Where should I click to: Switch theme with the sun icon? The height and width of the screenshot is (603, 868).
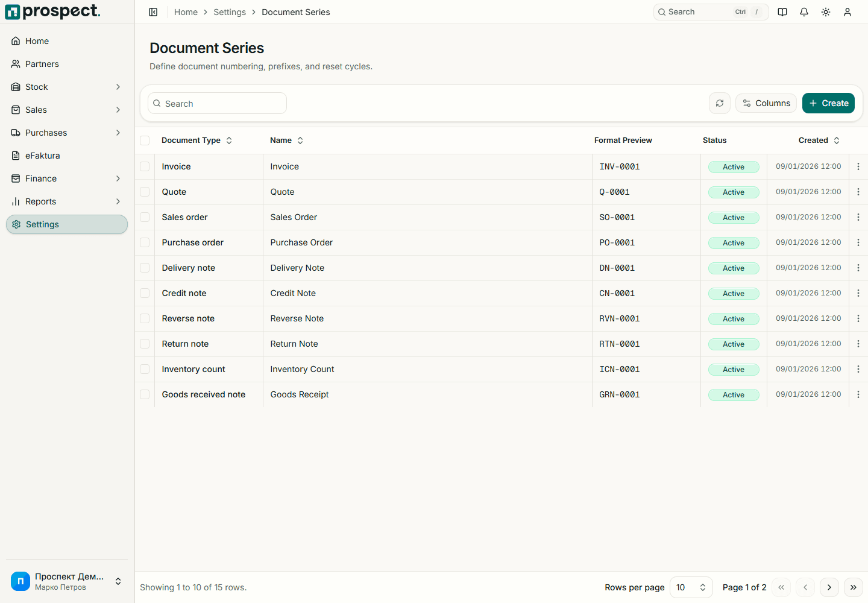[826, 12]
